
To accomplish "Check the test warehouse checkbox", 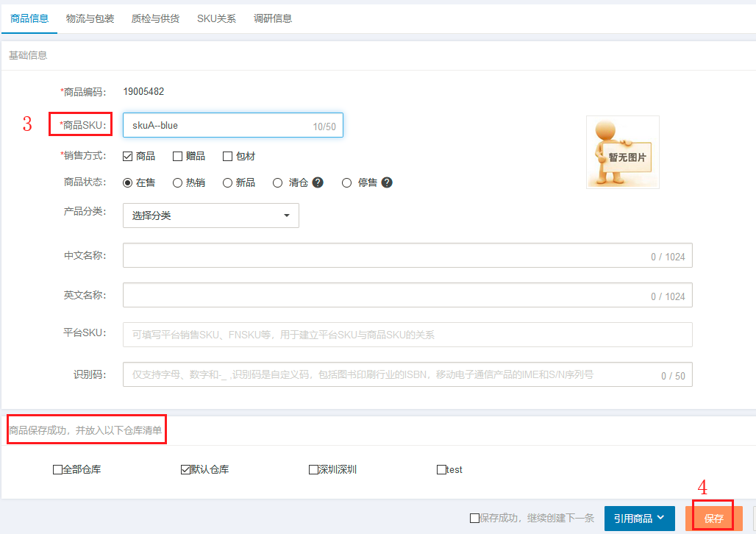I will 441,470.
